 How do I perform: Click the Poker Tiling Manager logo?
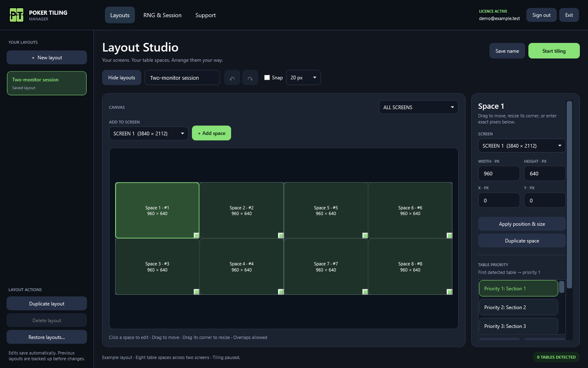pos(16,15)
